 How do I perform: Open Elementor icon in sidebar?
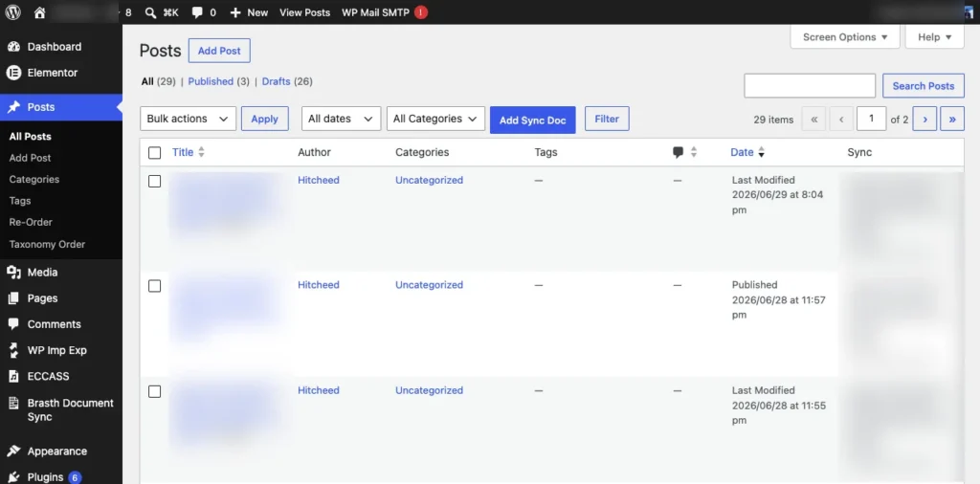(13, 73)
